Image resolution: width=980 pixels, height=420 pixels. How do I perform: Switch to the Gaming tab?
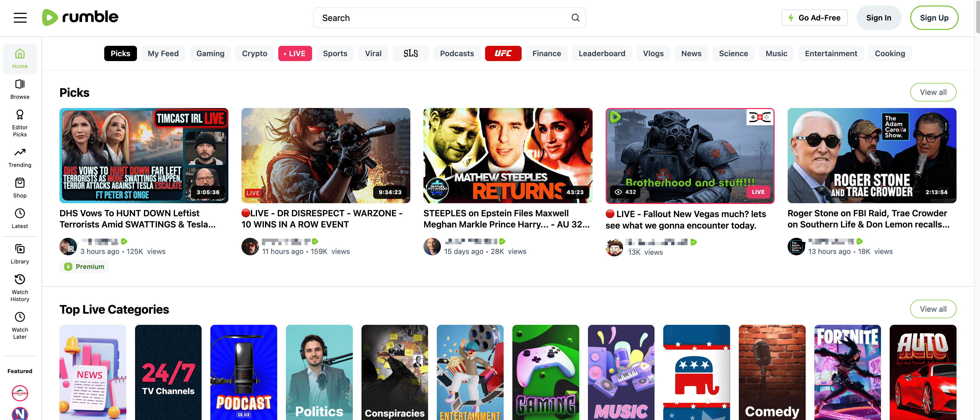click(210, 54)
